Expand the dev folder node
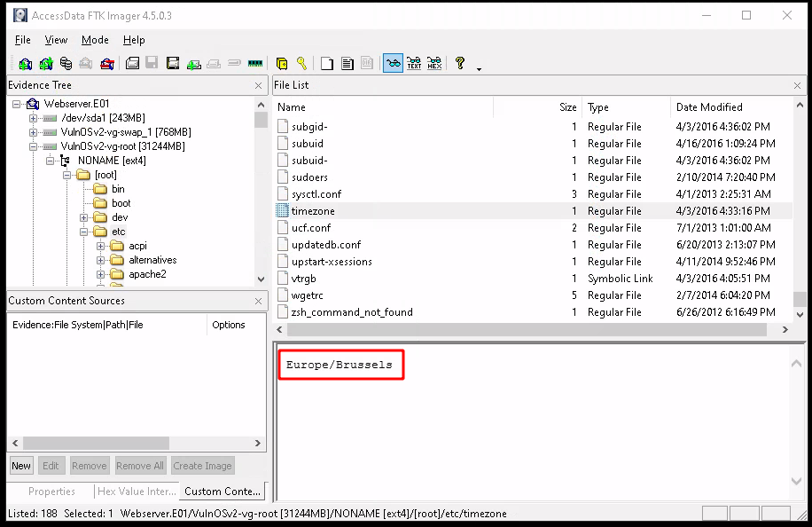Screen dimensions: 812x527 coord(84,217)
